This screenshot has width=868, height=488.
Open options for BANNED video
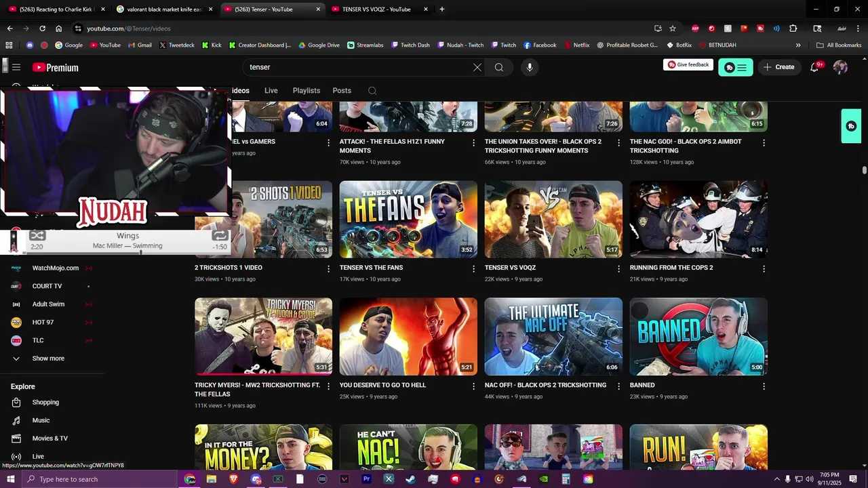pos(764,386)
